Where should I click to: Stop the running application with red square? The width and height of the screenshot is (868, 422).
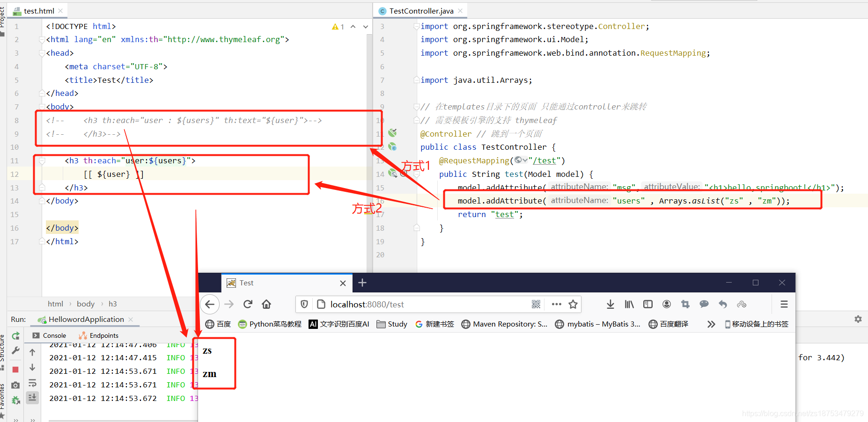(15, 370)
